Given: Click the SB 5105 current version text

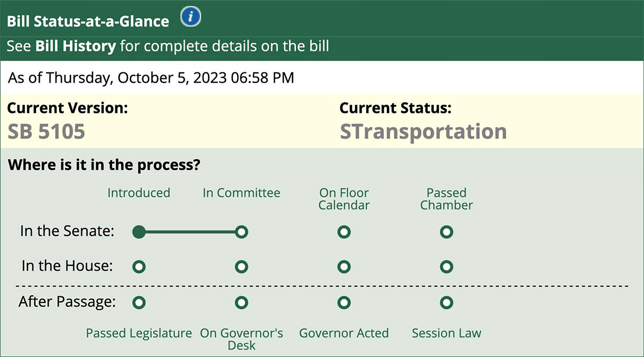Looking at the screenshot, I should [x=47, y=132].
